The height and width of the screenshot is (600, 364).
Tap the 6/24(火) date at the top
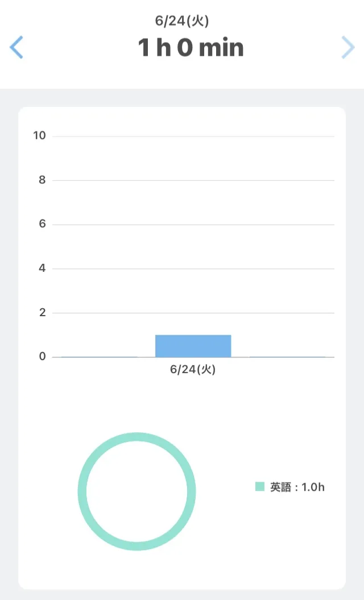coord(182,21)
